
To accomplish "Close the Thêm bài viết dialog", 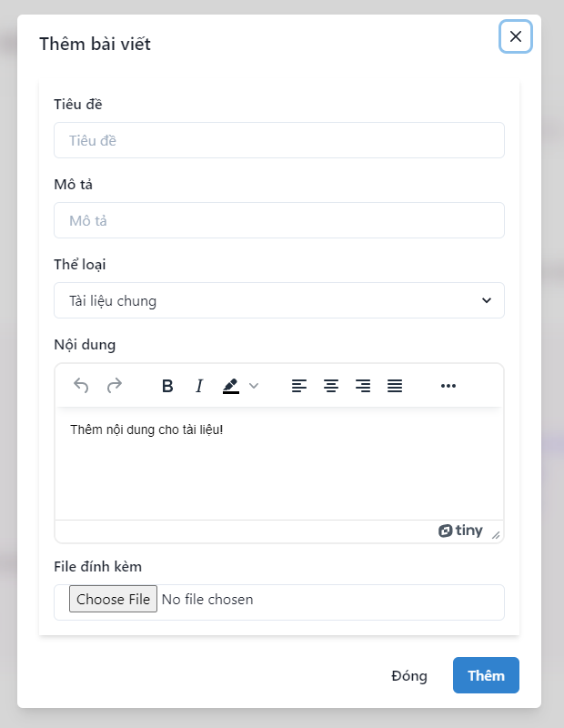I will [515, 36].
